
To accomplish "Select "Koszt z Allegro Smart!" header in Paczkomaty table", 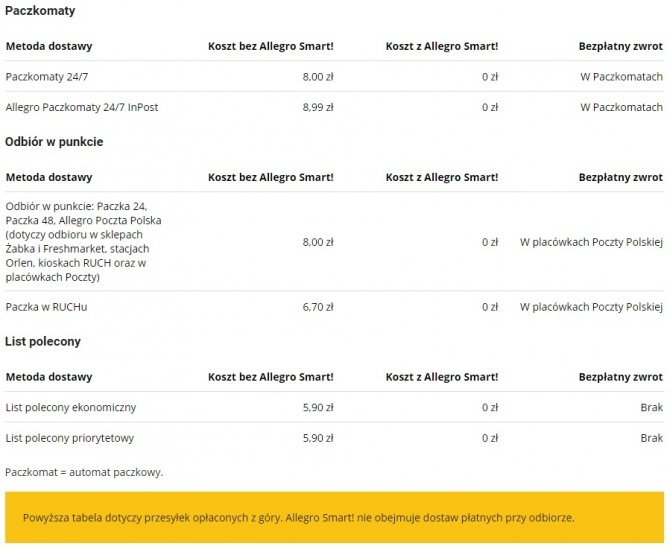I will click(x=442, y=46).
